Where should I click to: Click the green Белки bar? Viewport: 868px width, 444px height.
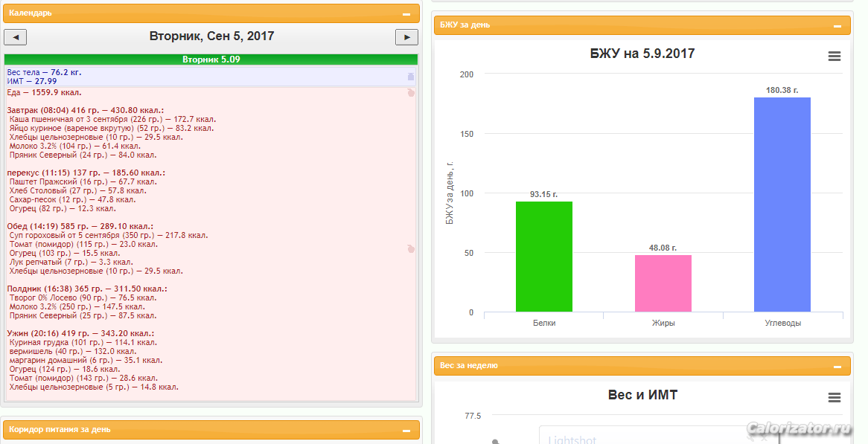tap(543, 257)
